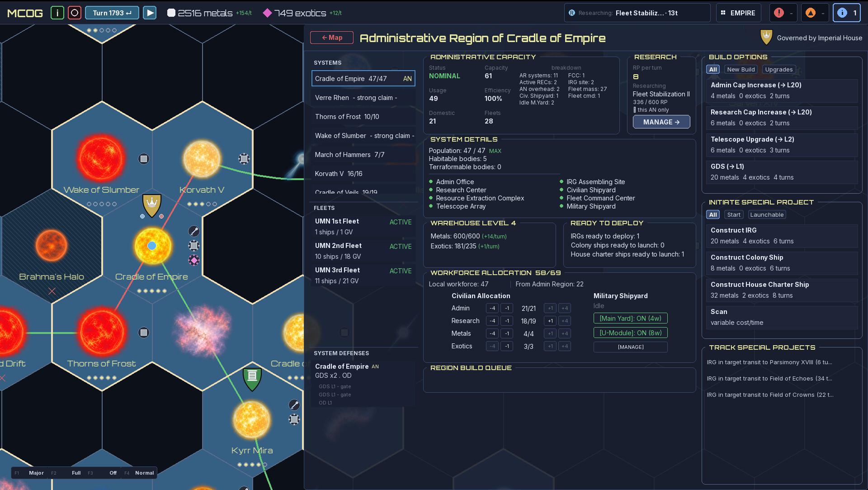This screenshot has width=868, height=490.
Task: Decrease Exotics allocation by 1
Action: click(x=507, y=347)
